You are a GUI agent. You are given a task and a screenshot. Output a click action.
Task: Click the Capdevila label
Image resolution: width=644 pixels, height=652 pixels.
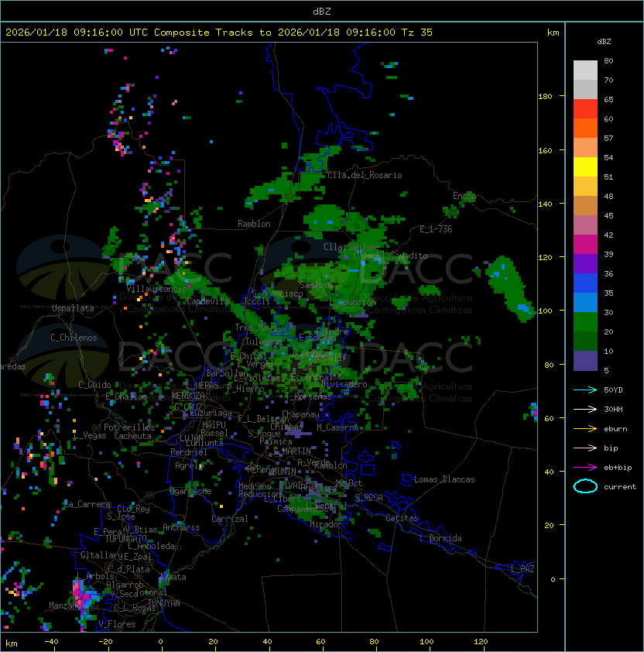207,301
